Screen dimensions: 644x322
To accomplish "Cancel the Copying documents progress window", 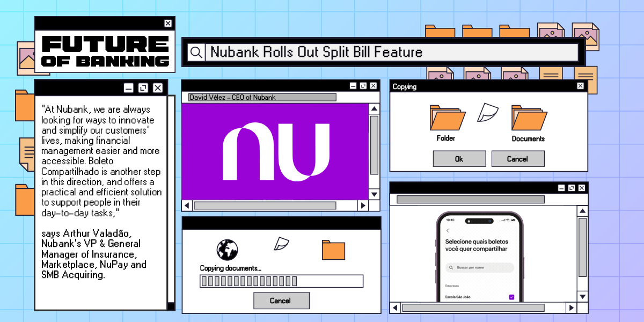I will coord(281,301).
